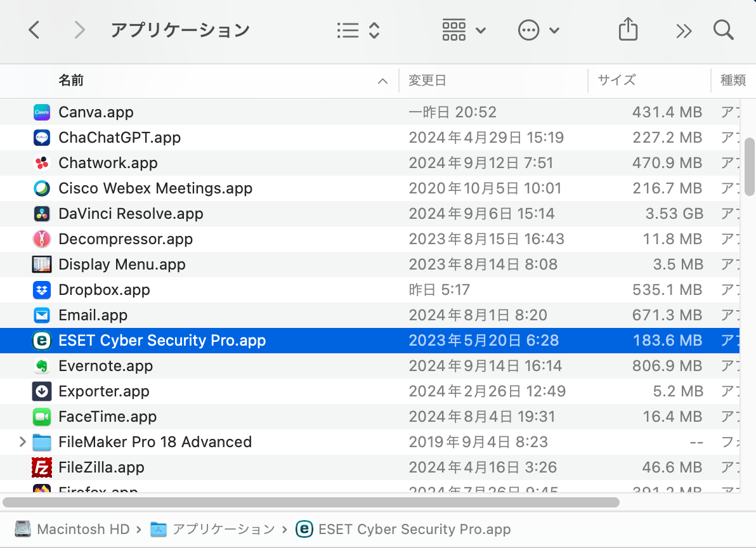Click the highlighted ESET Cyber Security Pro.app name
Viewport: 756px width, 548px height.
tap(162, 341)
